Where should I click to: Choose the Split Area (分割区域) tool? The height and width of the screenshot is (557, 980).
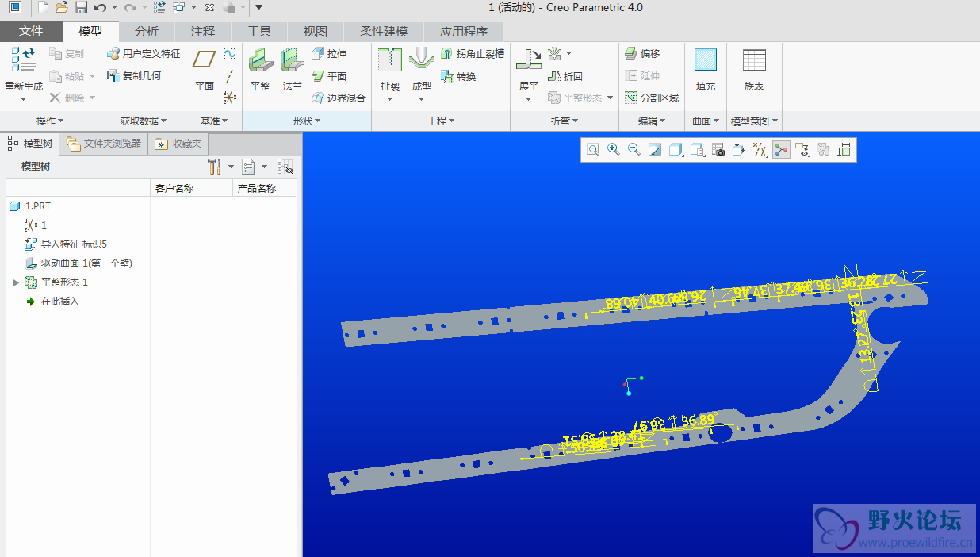click(652, 98)
